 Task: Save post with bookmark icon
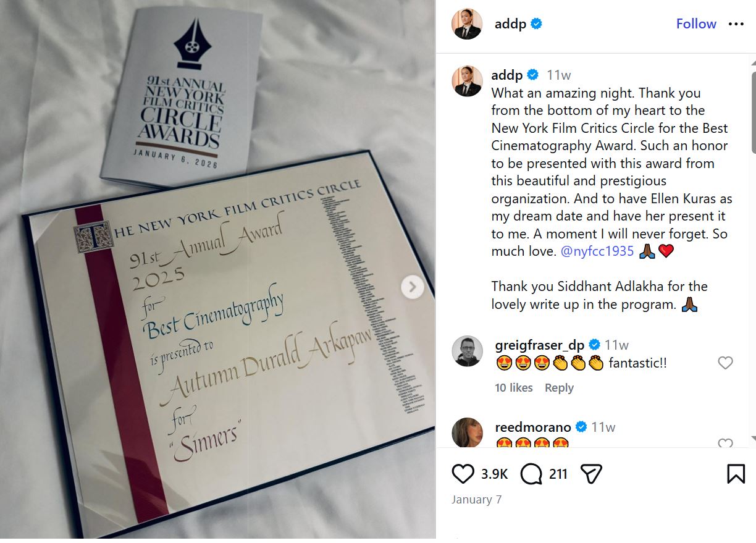pos(736,474)
